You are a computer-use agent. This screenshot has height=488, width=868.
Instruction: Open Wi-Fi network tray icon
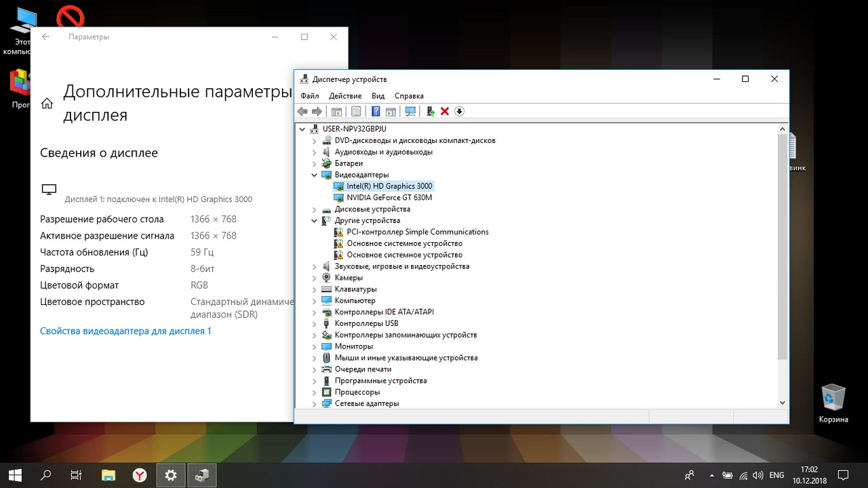pos(743,475)
